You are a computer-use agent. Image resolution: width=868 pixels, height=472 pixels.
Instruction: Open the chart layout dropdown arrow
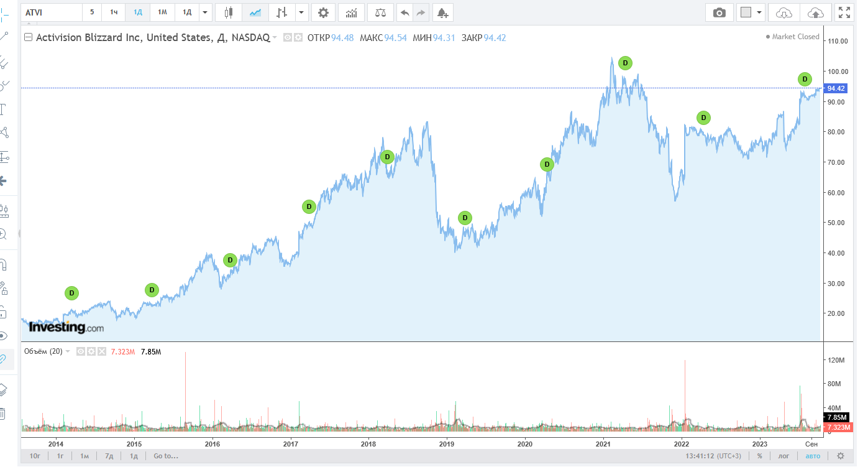(x=759, y=12)
